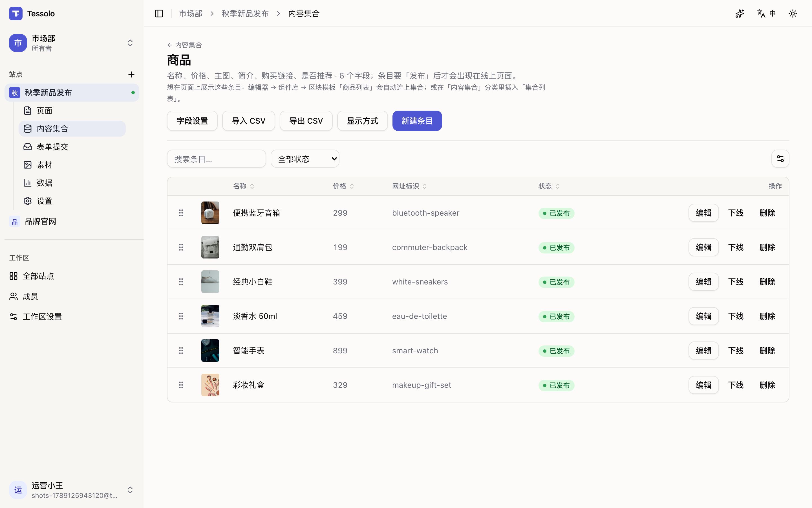Switch language with the 中 translate icon

pyautogui.click(x=766, y=14)
